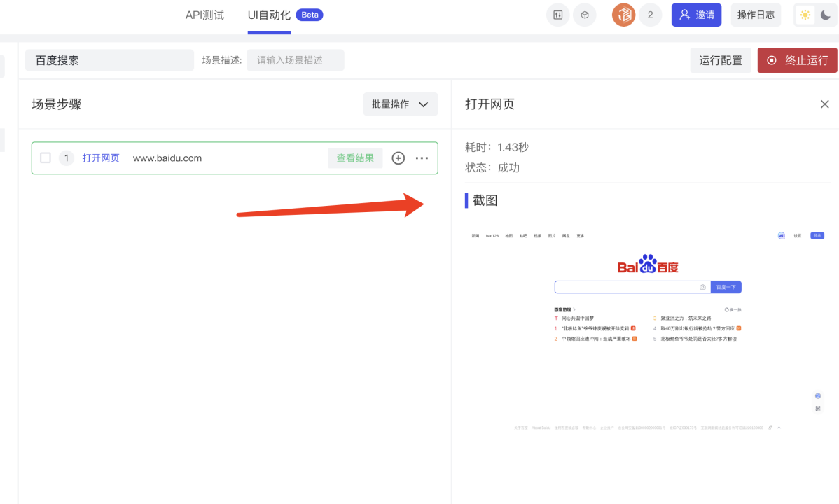This screenshot has height=504, width=839.
Task: Open the 打开网页 step link
Action: coord(101,157)
